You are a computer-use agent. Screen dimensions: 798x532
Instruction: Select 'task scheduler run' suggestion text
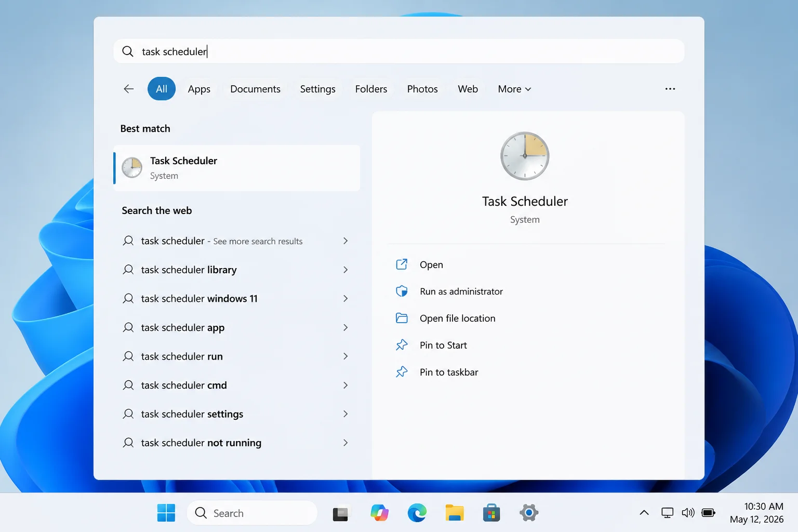(x=182, y=356)
